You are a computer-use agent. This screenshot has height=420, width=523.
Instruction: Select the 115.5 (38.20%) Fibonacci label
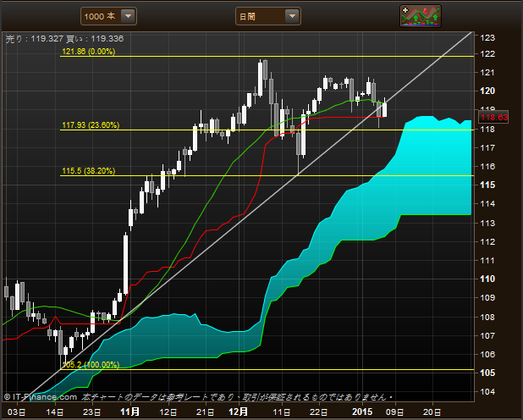tap(89, 171)
